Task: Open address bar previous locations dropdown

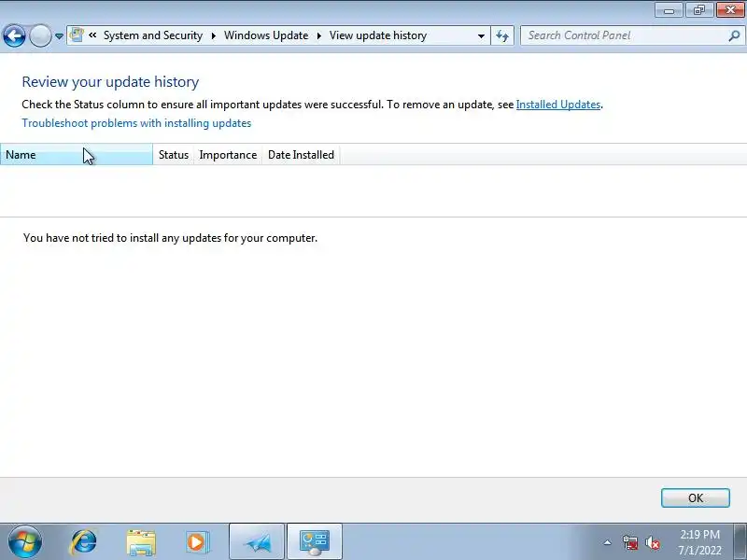Action: (481, 36)
